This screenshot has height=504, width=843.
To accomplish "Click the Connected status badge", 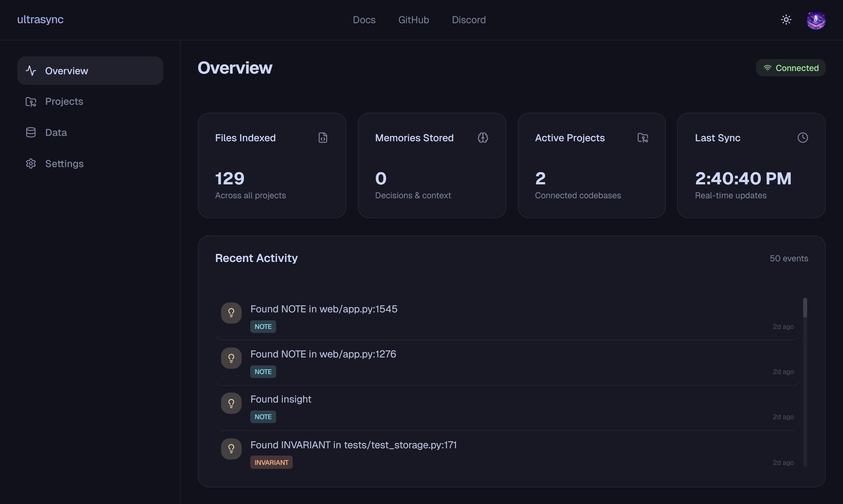I will pos(790,68).
